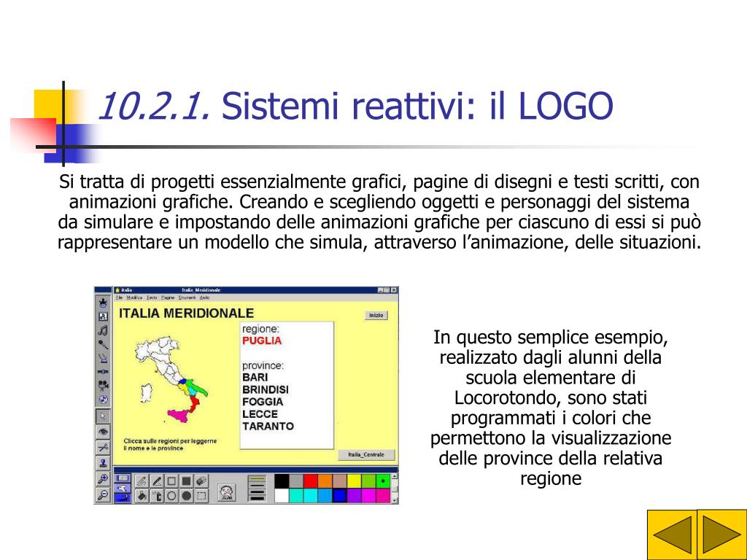Open the Testo menu
Screen dimensions: 747x560
(x=152, y=297)
